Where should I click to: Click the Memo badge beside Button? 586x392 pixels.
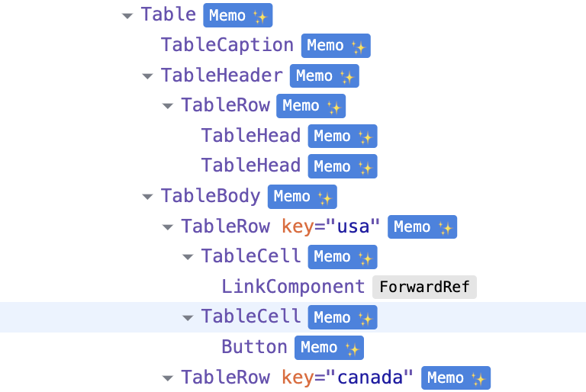click(x=329, y=348)
